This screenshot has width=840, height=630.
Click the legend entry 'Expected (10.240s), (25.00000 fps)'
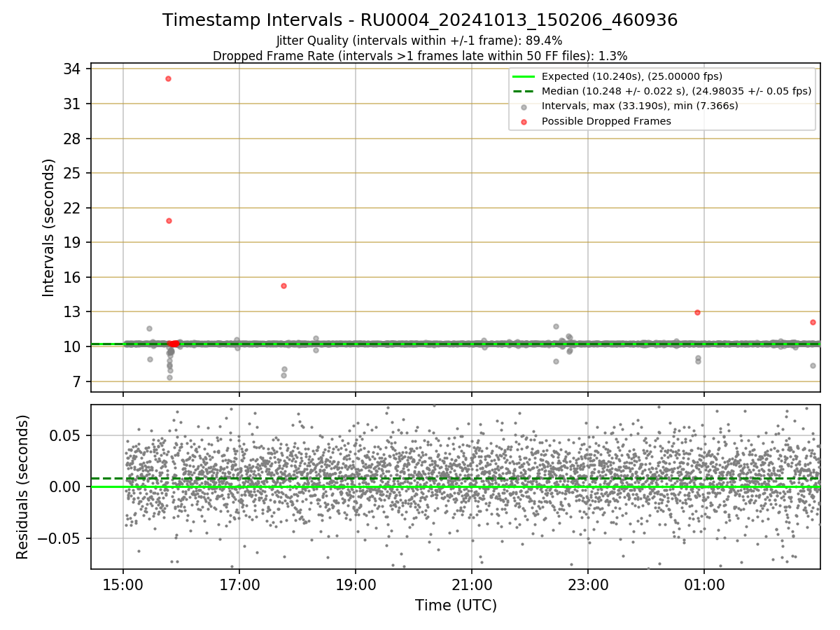[632, 76]
